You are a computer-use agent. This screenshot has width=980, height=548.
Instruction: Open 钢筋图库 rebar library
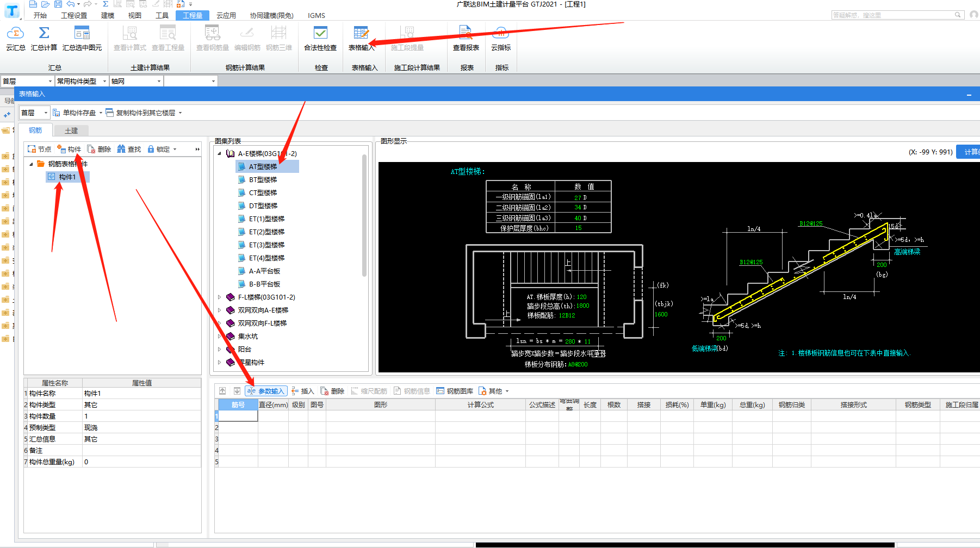click(455, 391)
